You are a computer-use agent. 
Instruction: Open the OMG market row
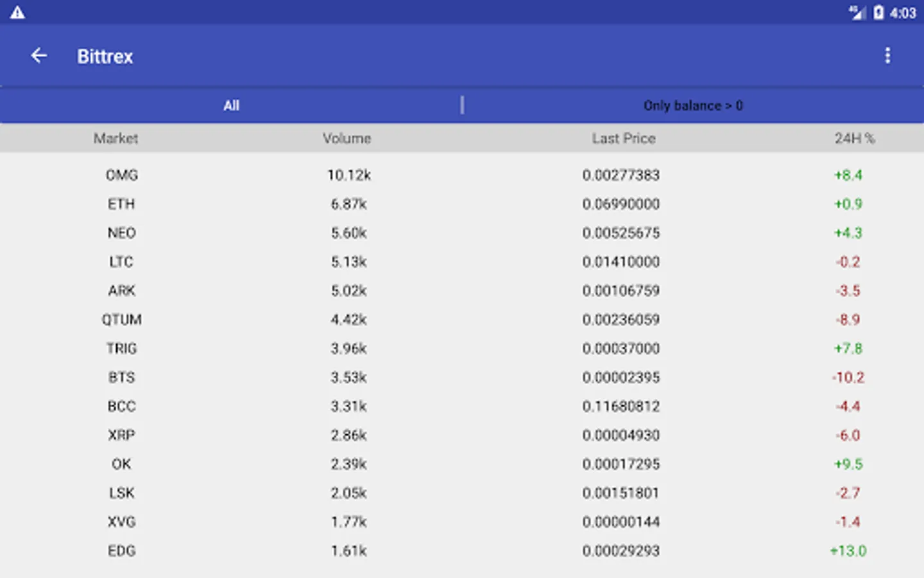point(462,175)
